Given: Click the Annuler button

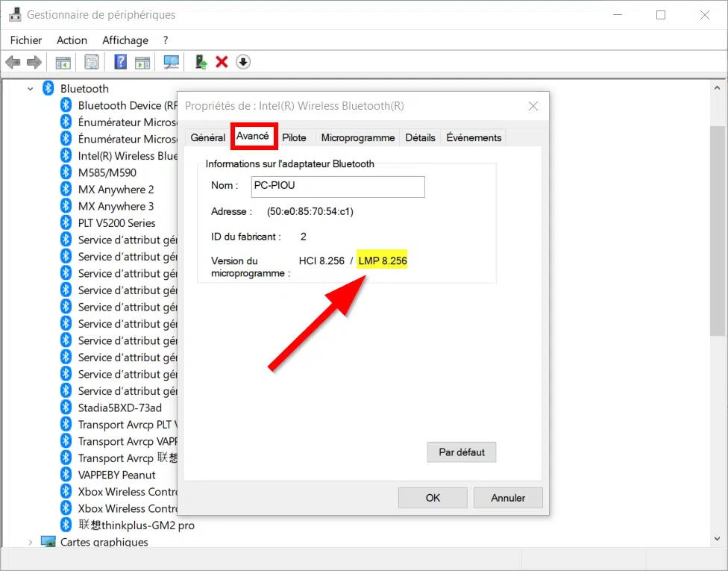Looking at the screenshot, I should pyautogui.click(x=508, y=498).
